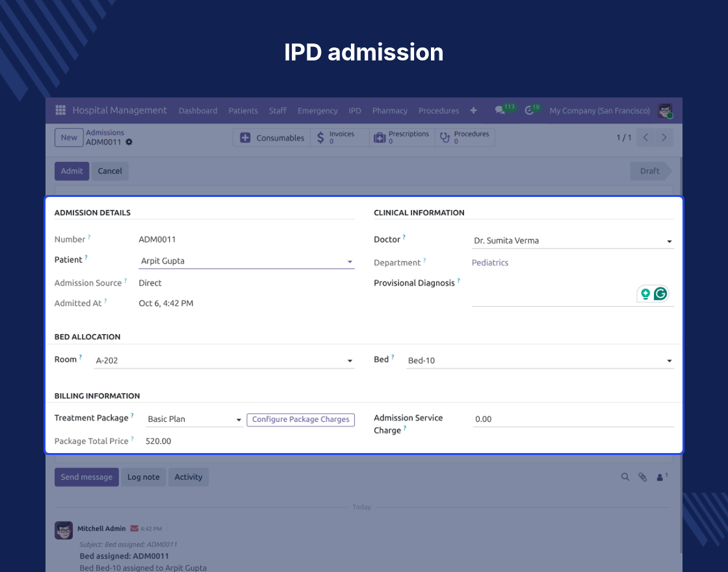Screen dimensions: 728x572
Task: Open the Procedures stethoscope stat button
Action: coord(465,137)
